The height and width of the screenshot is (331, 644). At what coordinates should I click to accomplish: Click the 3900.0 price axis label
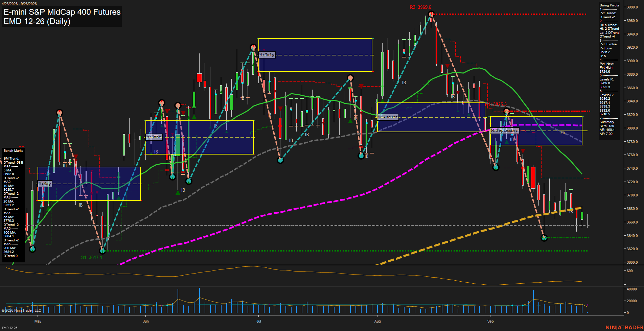pyautogui.click(x=632, y=61)
